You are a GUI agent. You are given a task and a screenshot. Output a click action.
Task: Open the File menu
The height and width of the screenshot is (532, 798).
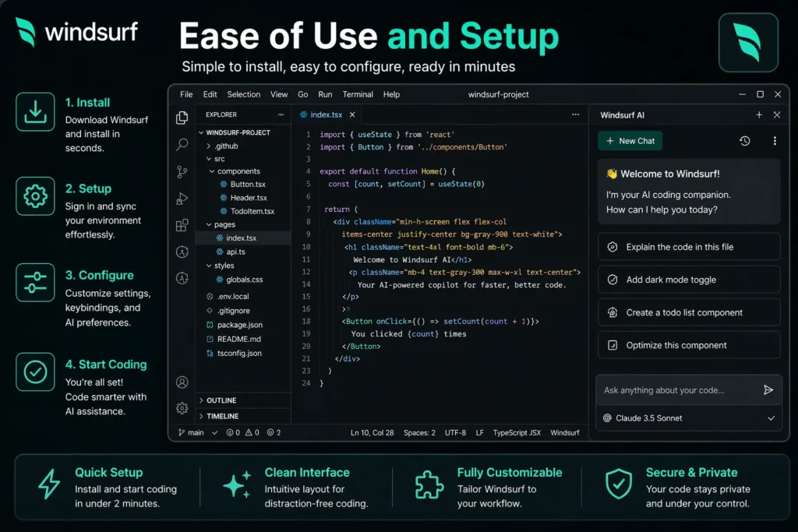(x=186, y=94)
